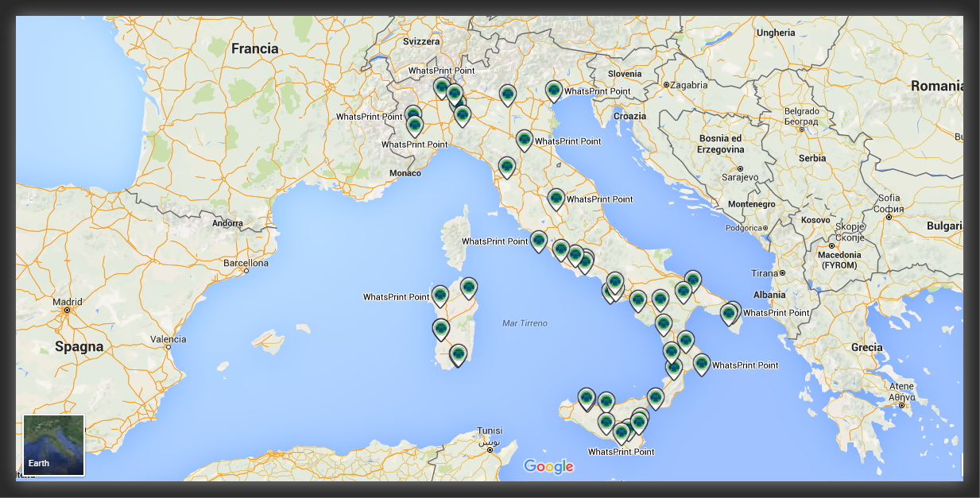
Task: Click the WhatsPrint Point label below Sicily
Action: coord(622,451)
